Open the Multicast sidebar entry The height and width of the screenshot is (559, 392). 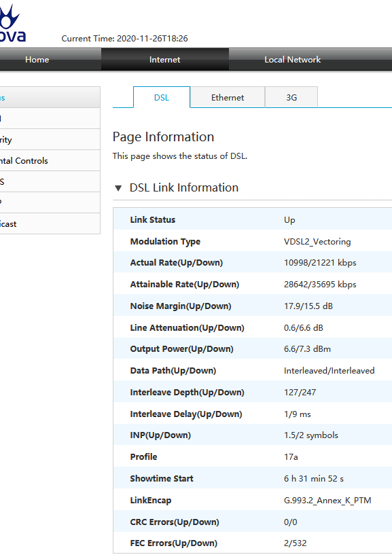click(50, 223)
